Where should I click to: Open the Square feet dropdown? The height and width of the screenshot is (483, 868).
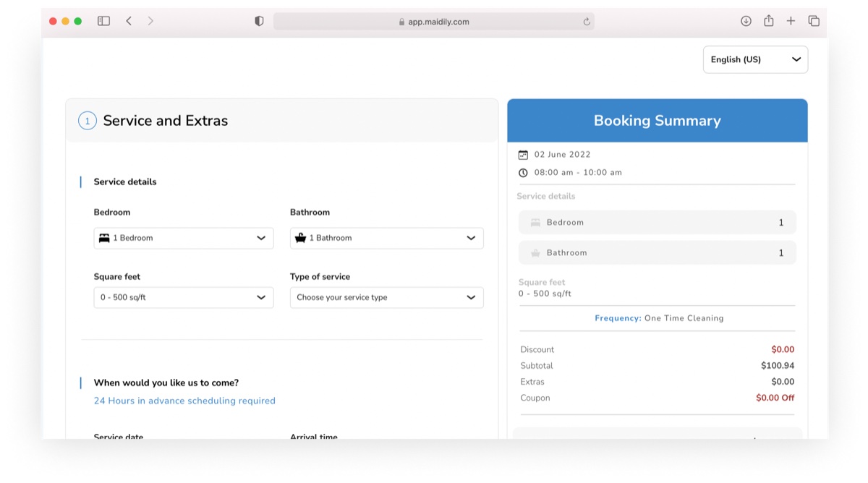tap(184, 297)
